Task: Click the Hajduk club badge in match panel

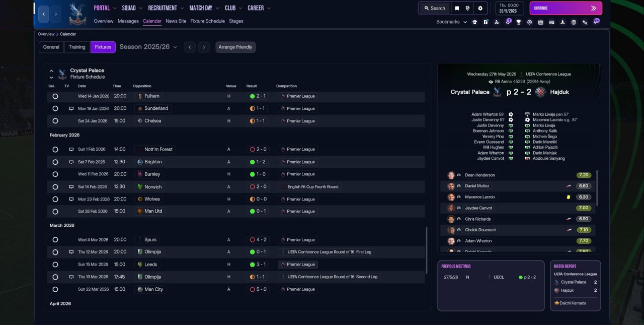Action: click(x=540, y=92)
